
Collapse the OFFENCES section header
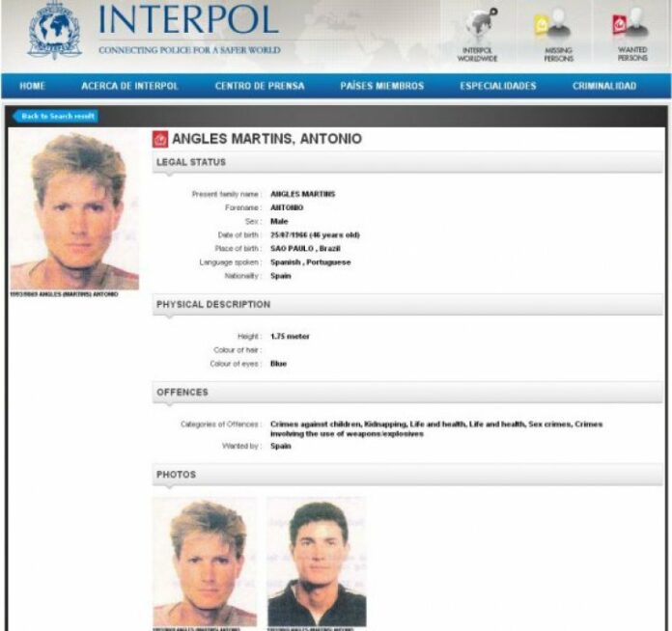tap(407, 393)
